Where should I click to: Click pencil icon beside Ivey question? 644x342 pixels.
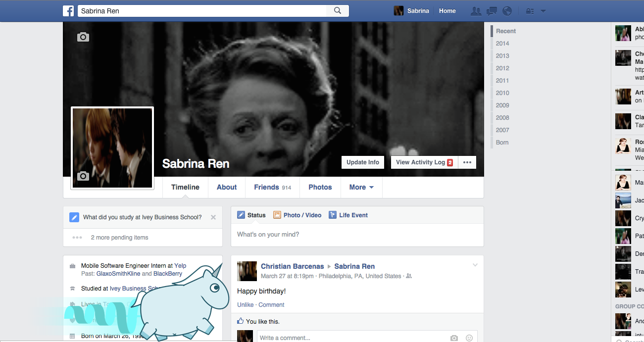point(74,217)
